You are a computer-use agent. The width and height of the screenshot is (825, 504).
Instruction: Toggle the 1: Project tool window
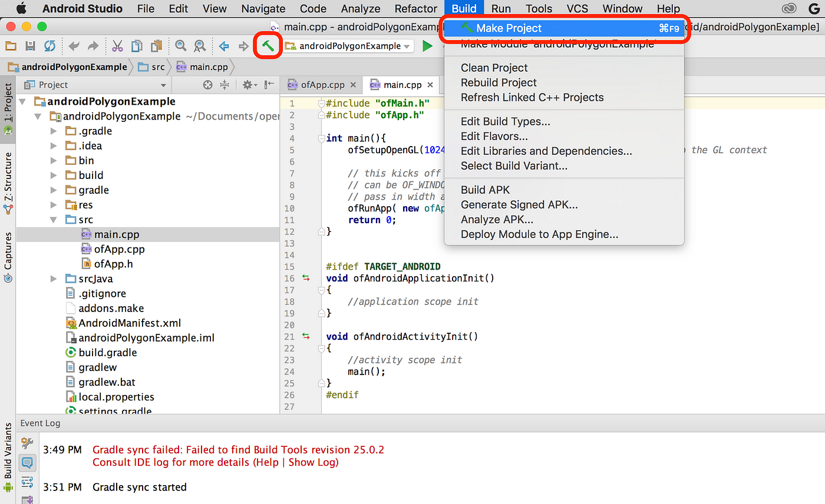click(x=8, y=110)
